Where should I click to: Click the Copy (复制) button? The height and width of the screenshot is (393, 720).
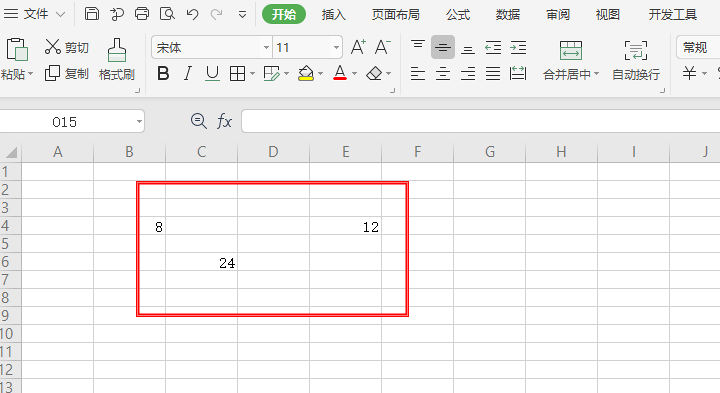point(67,73)
